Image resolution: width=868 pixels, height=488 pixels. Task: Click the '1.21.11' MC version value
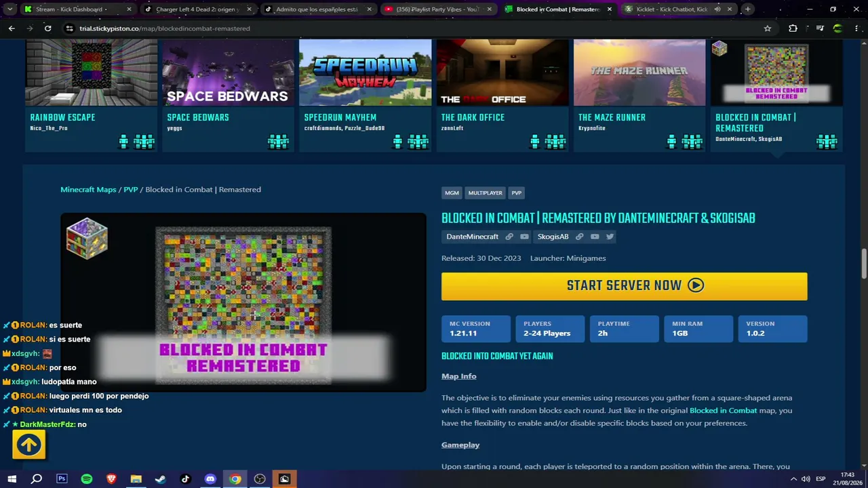pos(463,333)
